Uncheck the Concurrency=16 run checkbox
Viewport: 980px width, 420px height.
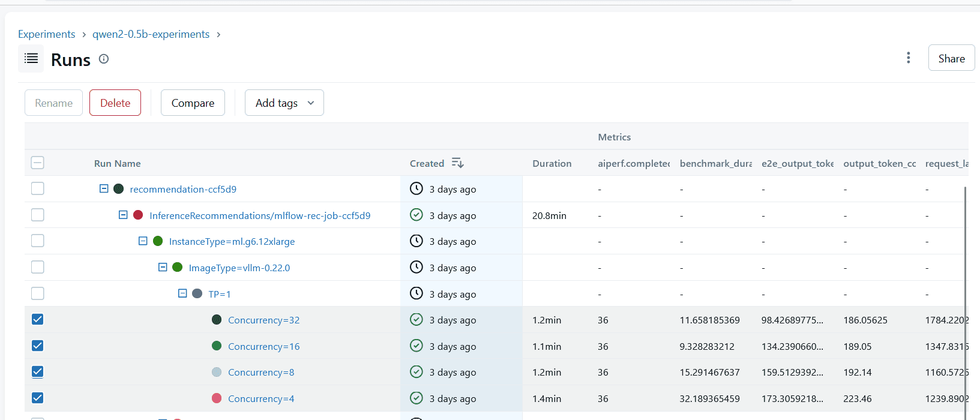click(x=37, y=346)
